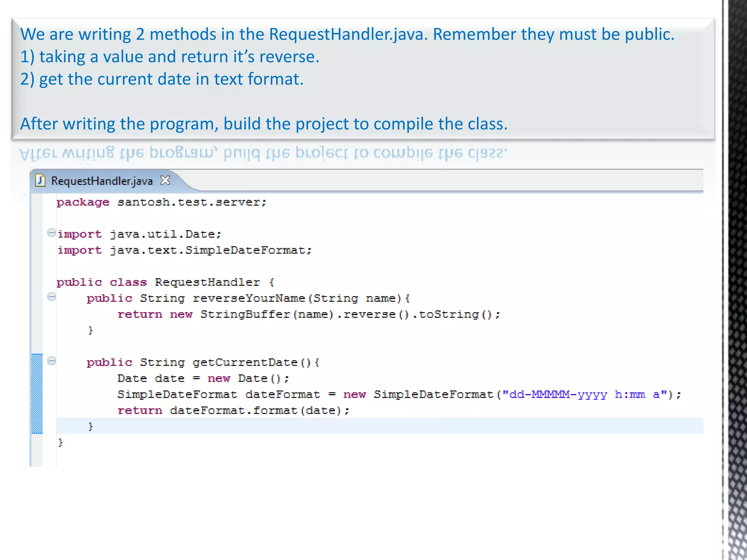Click the "dd-MMMMM-yyyy h:mm a" format string
The image size is (747, 560).
585,394
